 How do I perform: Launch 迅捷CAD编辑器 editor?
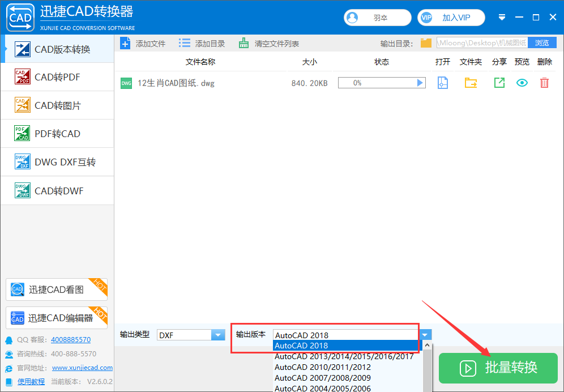coord(57,317)
